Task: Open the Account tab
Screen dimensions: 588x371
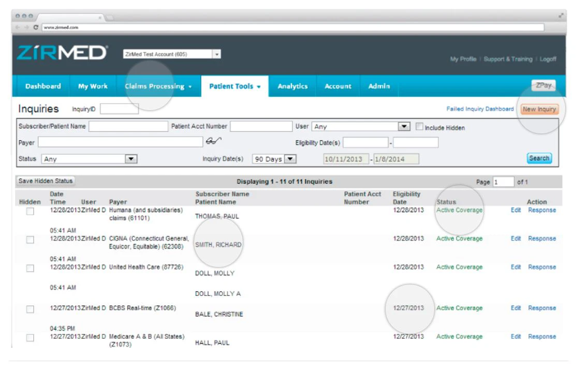Action: coord(338,86)
